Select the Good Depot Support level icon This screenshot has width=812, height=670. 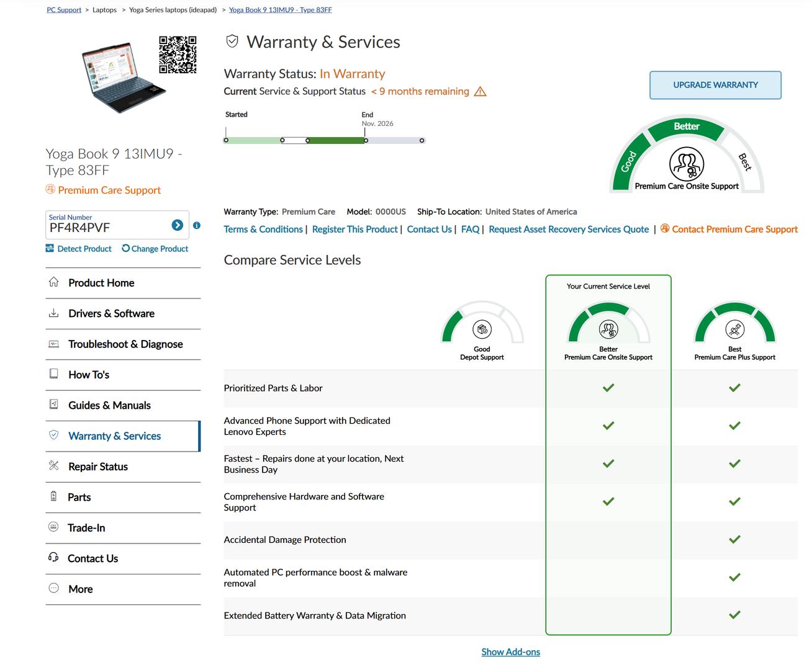click(482, 329)
